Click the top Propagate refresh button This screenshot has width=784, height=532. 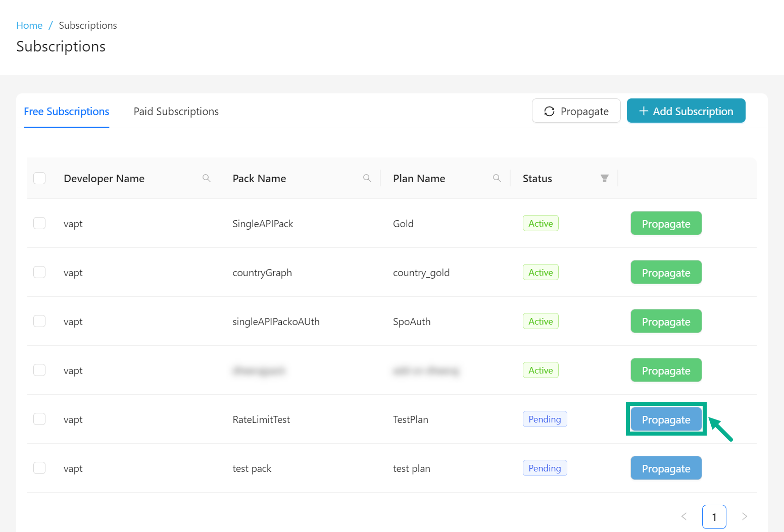tap(576, 111)
